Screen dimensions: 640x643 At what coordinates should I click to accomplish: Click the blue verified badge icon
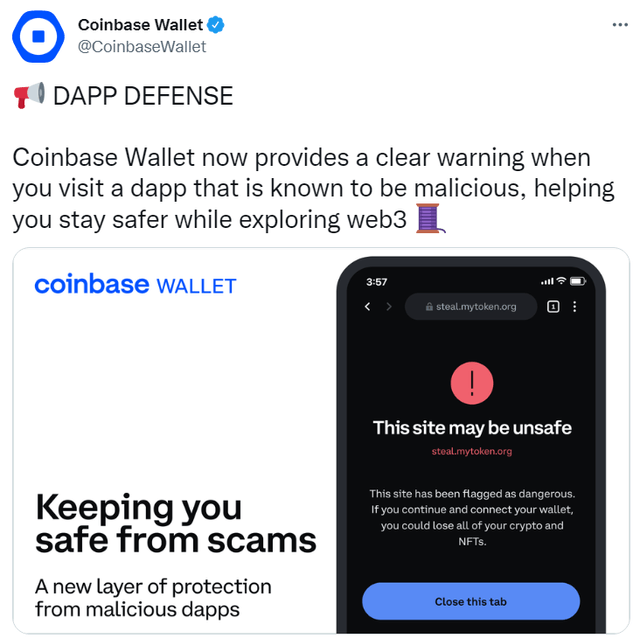pos(216,25)
